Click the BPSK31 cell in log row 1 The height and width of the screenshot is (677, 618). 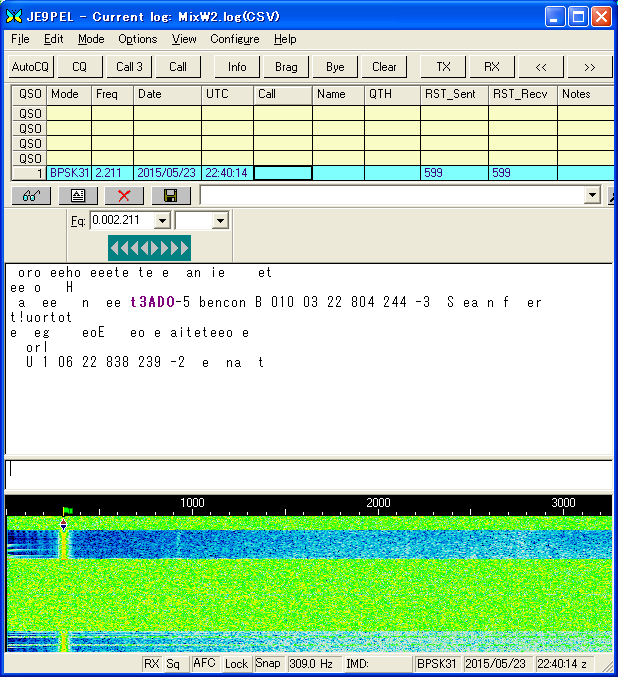69,173
